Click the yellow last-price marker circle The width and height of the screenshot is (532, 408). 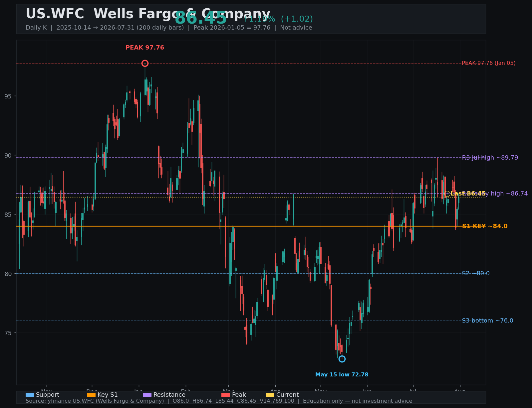coord(447,194)
